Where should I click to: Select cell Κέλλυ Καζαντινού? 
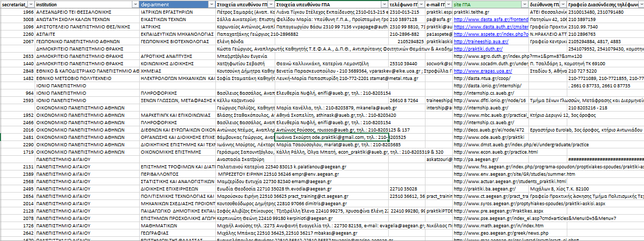pyautogui.click(x=245, y=99)
